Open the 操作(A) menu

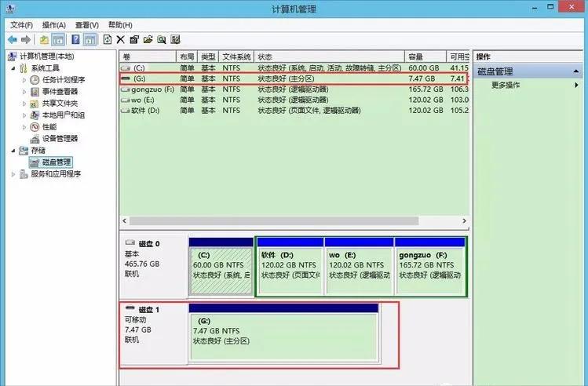tap(54, 25)
